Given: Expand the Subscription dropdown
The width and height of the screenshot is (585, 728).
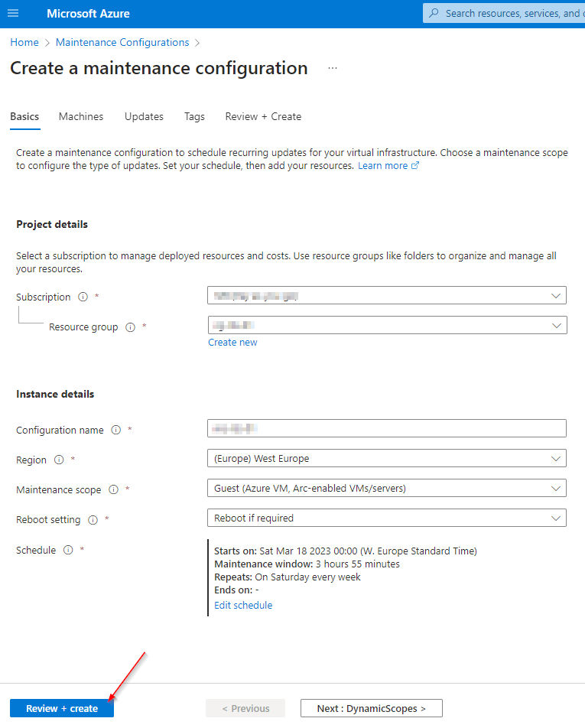Looking at the screenshot, I should click(387, 296).
